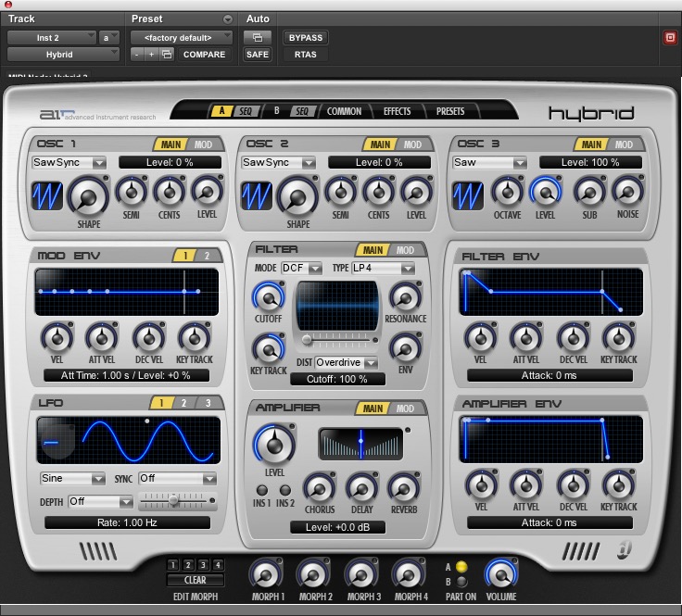Open the PRESETS tab
Screen dimensions: 682x616
click(450, 111)
